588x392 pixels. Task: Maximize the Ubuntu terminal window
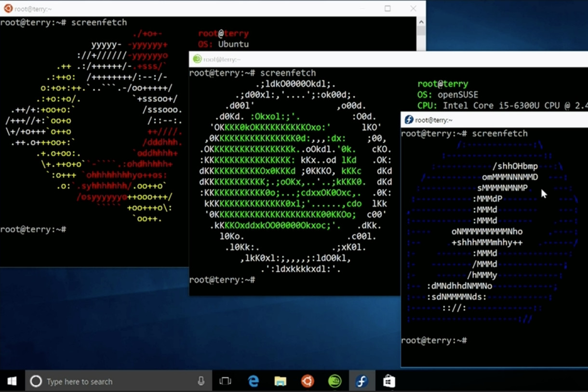point(388,9)
